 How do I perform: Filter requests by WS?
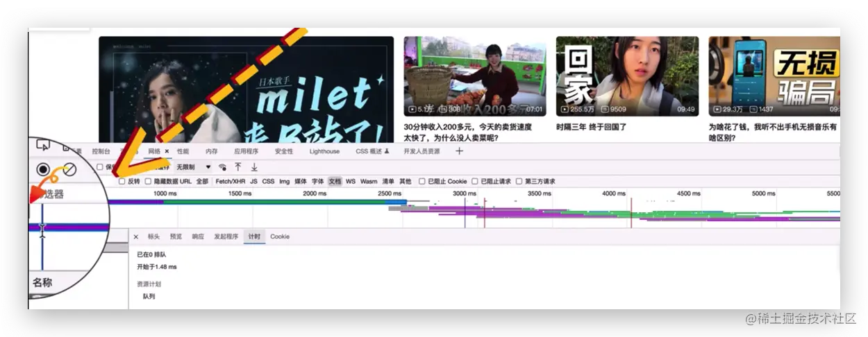click(x=351, y=182)
